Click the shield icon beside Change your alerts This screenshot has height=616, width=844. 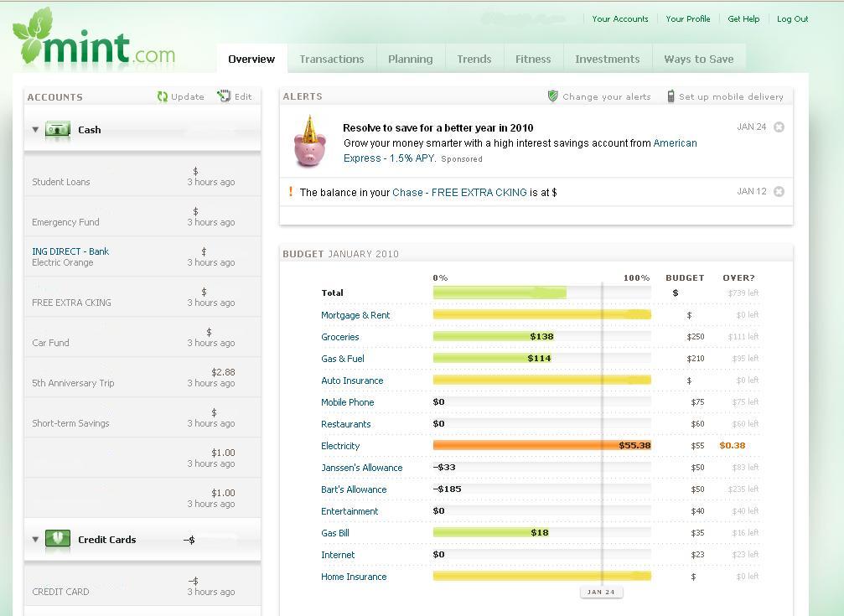[553, 96]
